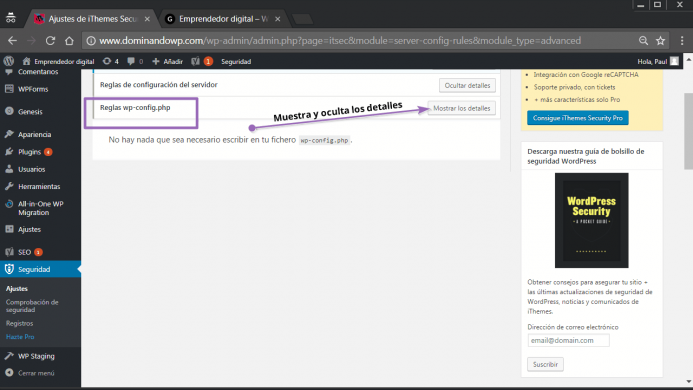This screenshot has width=693, height=390.
Task: Click the user avatar next to Hola, Paul
Action: click(674, 61)
